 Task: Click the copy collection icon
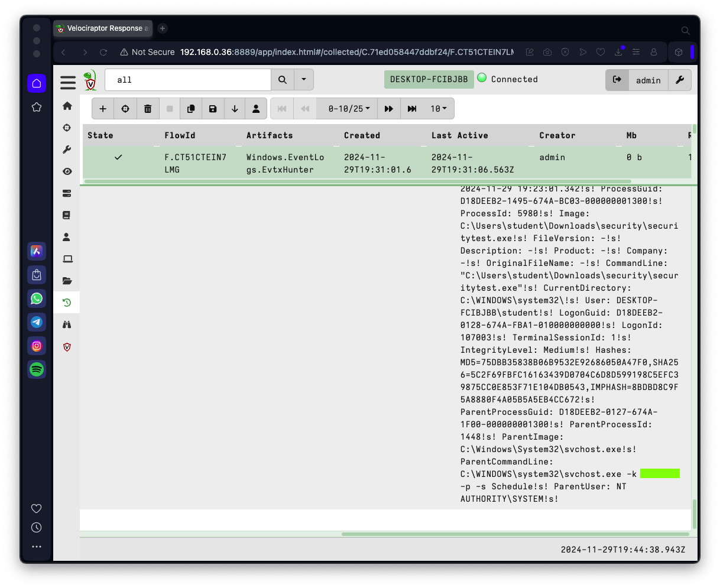(190, 109)
